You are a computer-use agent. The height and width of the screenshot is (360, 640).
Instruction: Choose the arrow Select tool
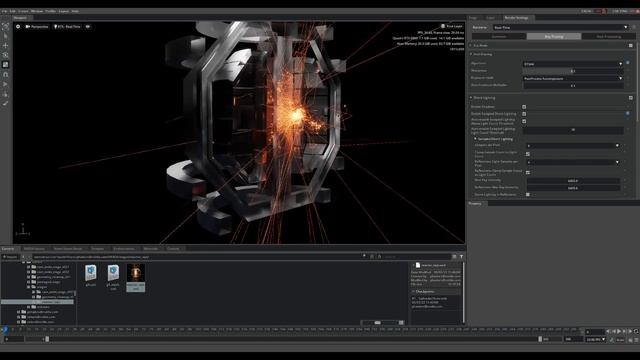point(5,36)
